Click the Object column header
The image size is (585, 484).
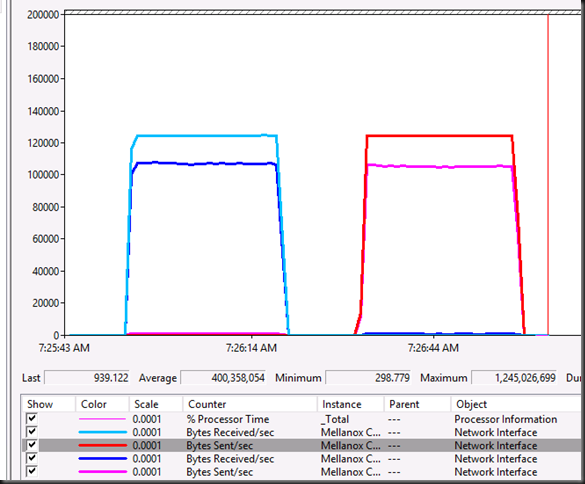click(x=517, y=404)
